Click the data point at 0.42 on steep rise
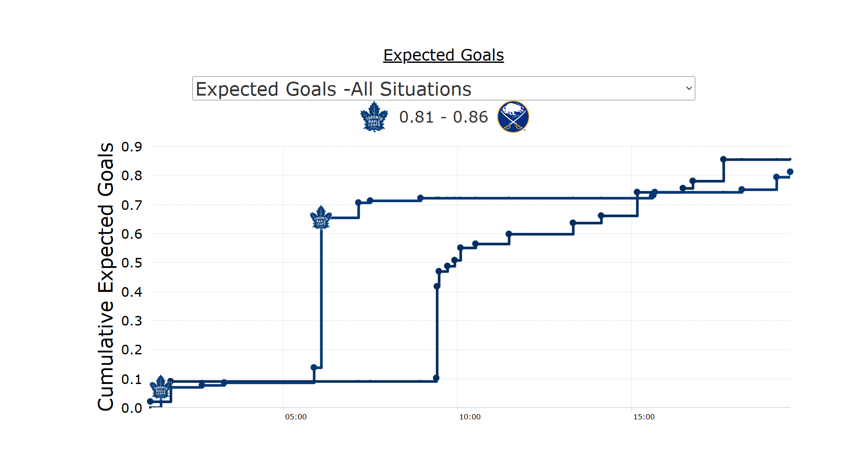 (437, 286)
